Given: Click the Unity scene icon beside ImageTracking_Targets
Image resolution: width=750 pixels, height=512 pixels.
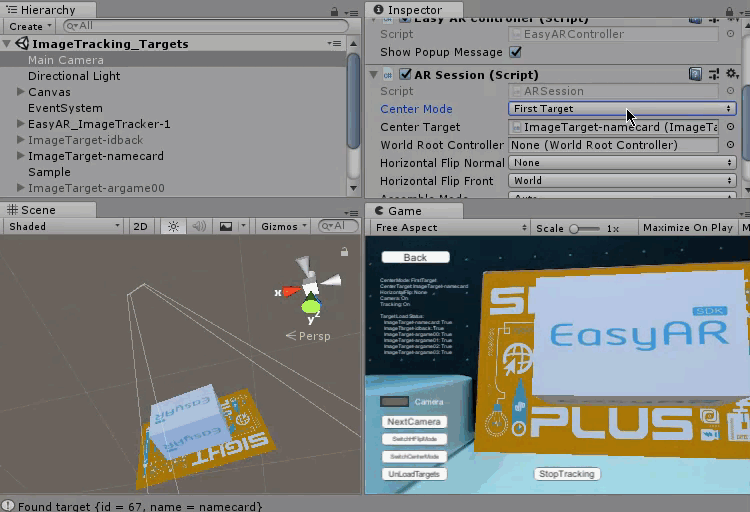Looking at the screenshot, I should click(22, 44).
